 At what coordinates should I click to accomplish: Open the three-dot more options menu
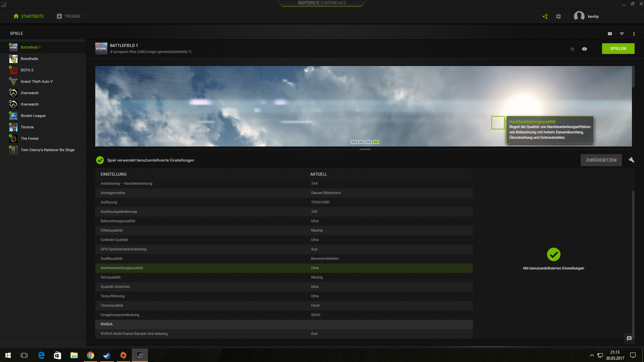coord(634,34)
